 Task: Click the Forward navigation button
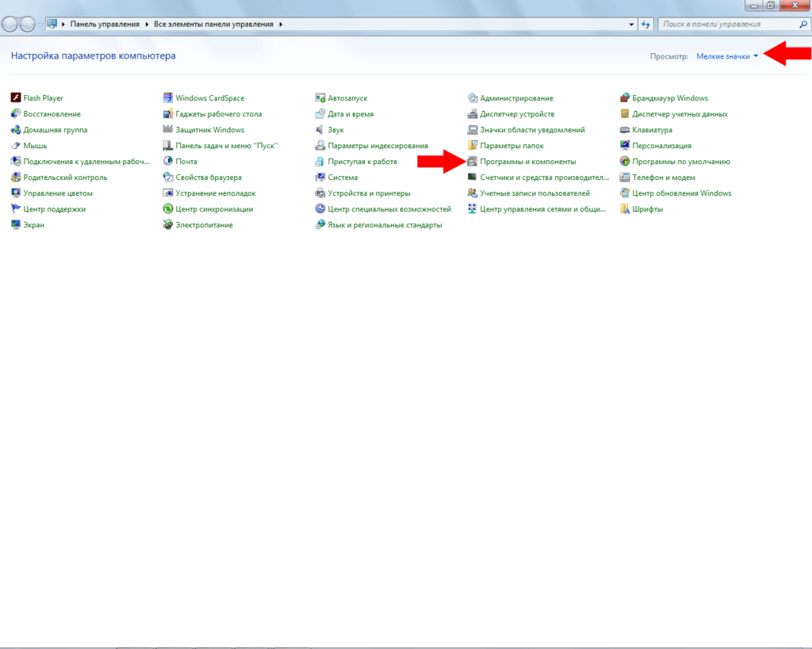[x=27, y=24]
